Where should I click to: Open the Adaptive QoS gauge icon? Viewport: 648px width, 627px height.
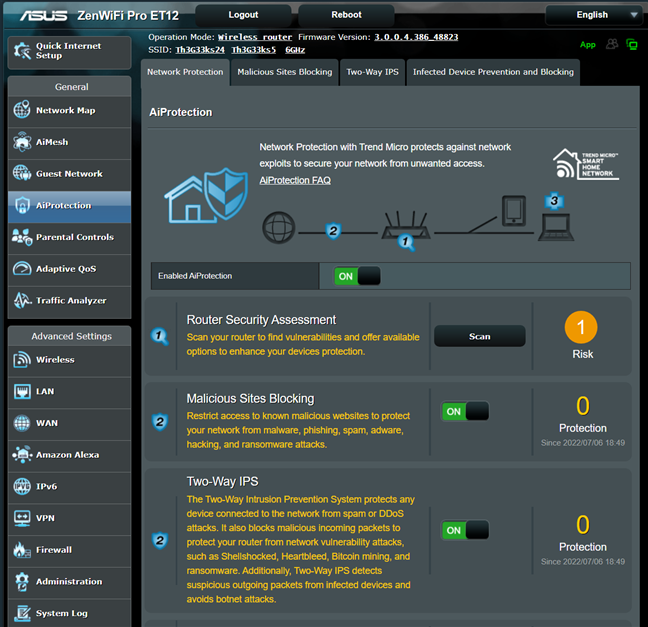point(22,269)
